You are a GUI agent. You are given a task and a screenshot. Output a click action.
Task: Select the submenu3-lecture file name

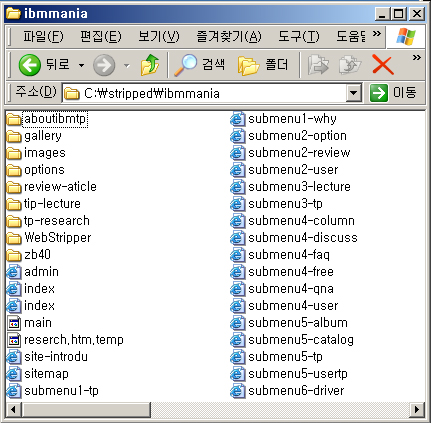[299, 187]
